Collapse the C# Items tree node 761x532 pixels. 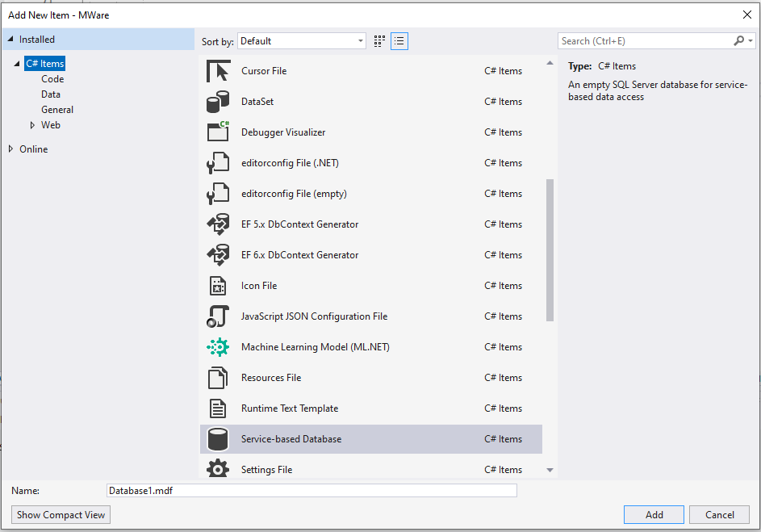coord(17,64)
